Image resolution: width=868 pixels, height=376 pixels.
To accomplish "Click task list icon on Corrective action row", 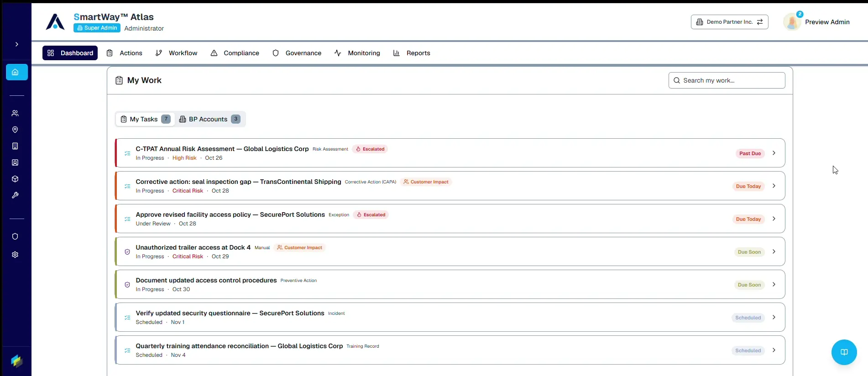I will 127,186.
